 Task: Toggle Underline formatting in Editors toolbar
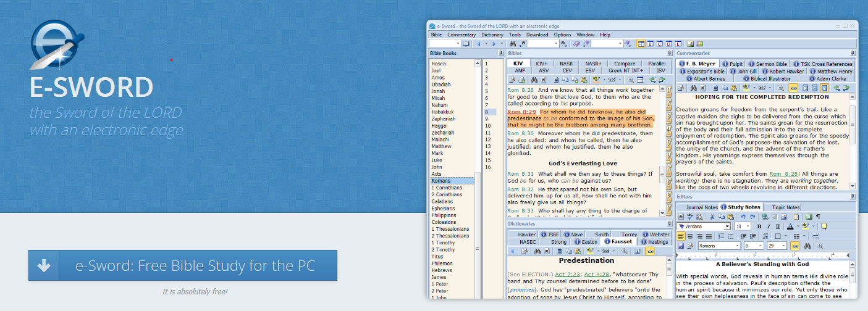[777, 226]
